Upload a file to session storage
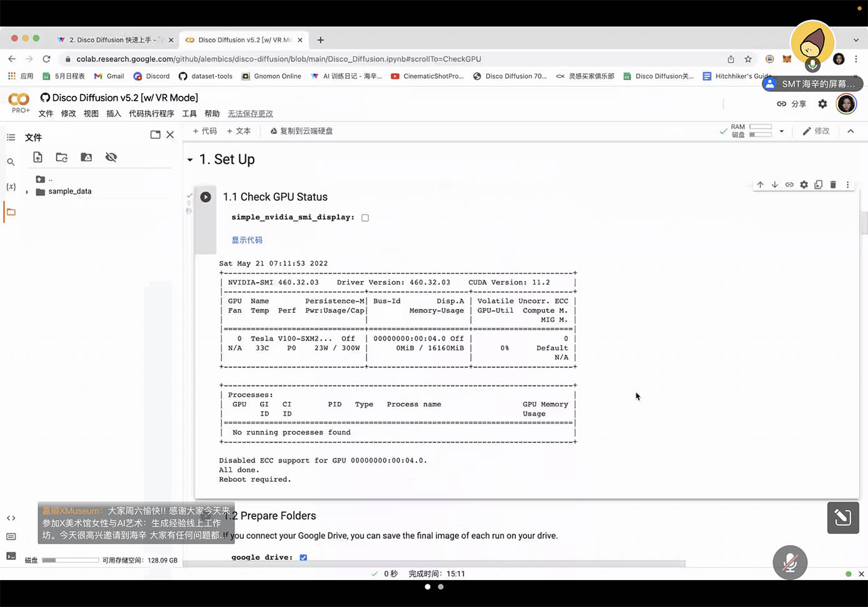 [38, 157]
